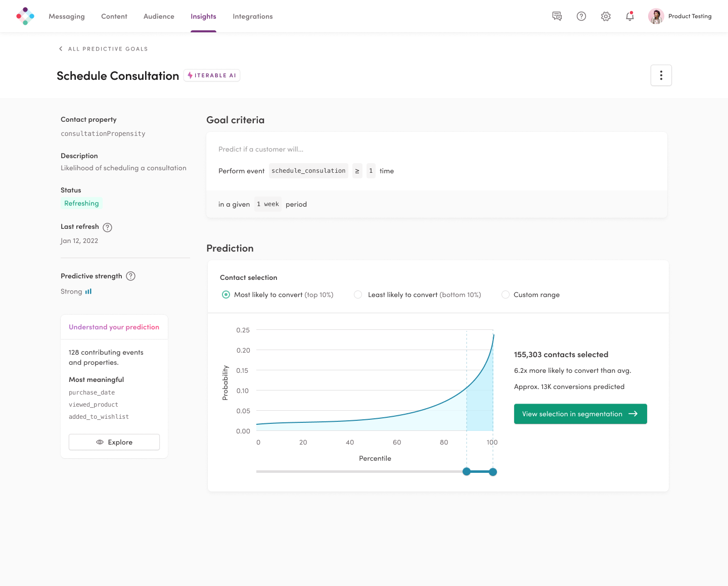Click the Explore button
The height and width of the screenshot is (586, 728).
click(x=114, y=442)
